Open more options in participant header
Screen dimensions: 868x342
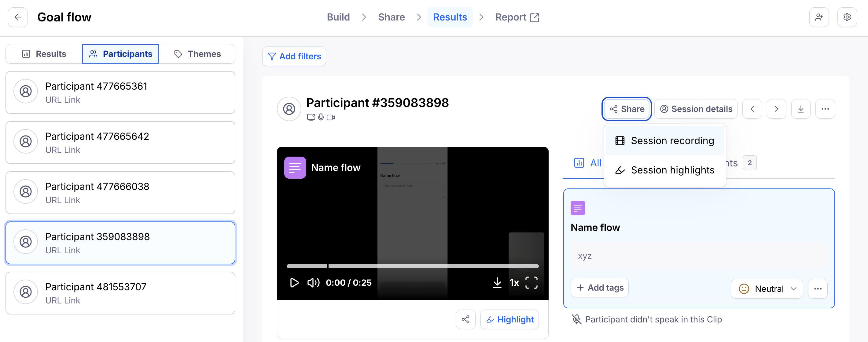click(x=825, y=109)
